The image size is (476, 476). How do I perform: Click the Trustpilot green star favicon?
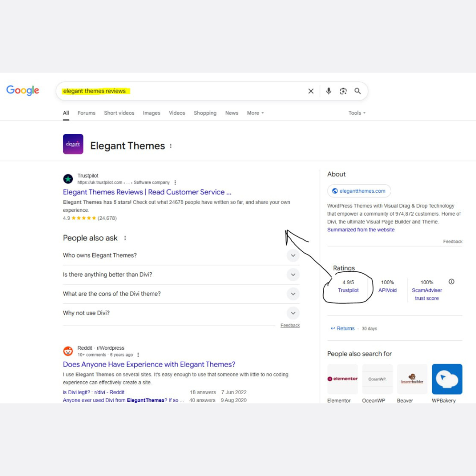68,179
